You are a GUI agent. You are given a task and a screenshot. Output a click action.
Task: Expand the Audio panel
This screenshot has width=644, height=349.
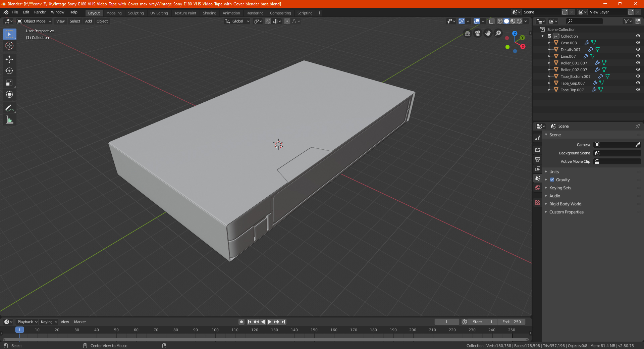pos(554,196)
